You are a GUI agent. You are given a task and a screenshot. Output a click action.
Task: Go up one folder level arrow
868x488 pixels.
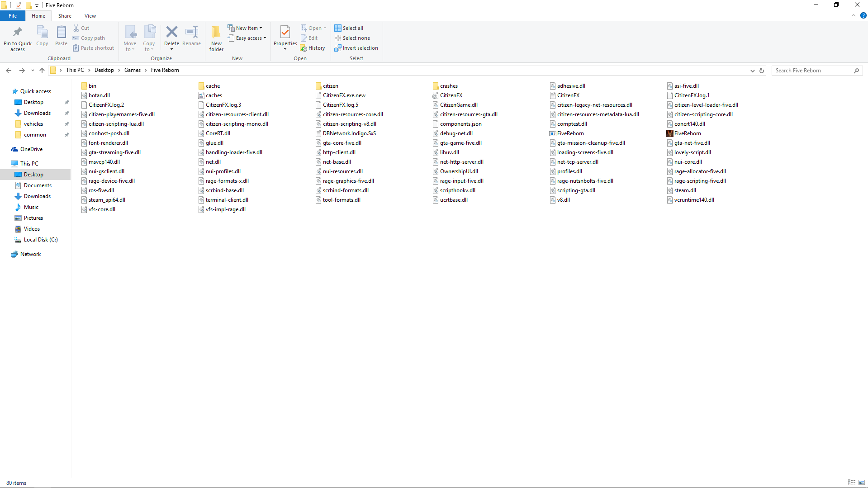(42, 71)
